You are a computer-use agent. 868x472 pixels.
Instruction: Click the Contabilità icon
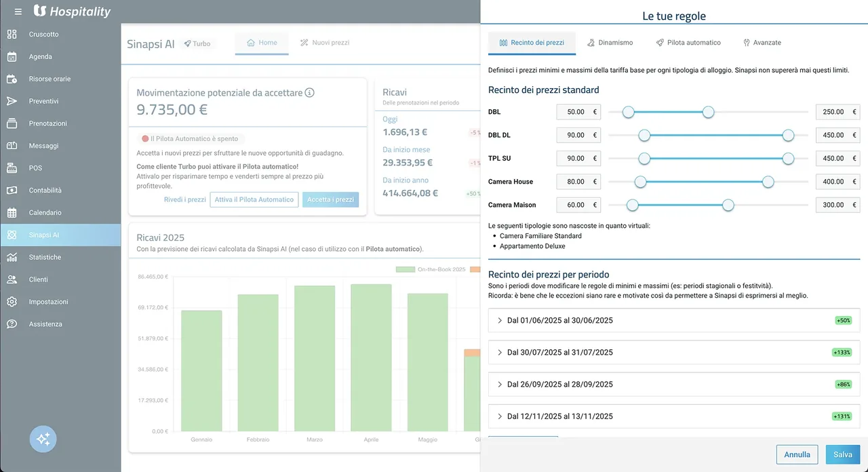[x=12, y=191]
